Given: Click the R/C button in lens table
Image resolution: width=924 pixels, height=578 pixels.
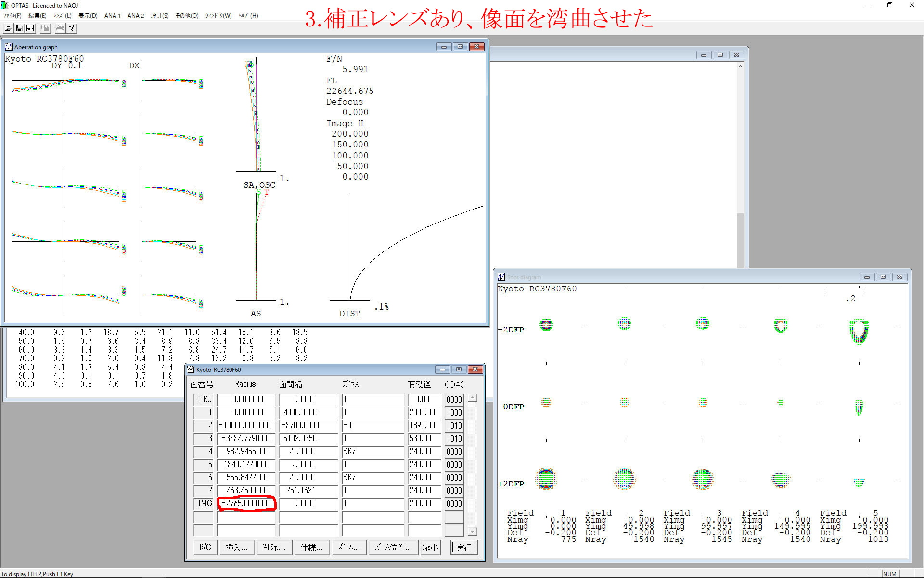Looking at the screenshot, I should coord(205,548).
